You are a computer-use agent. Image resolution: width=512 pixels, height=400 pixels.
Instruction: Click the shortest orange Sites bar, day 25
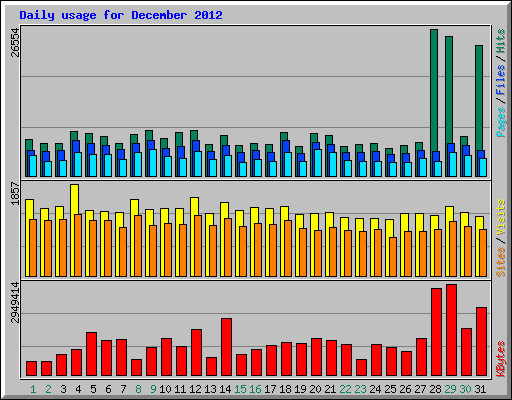[x=393, y=257]
